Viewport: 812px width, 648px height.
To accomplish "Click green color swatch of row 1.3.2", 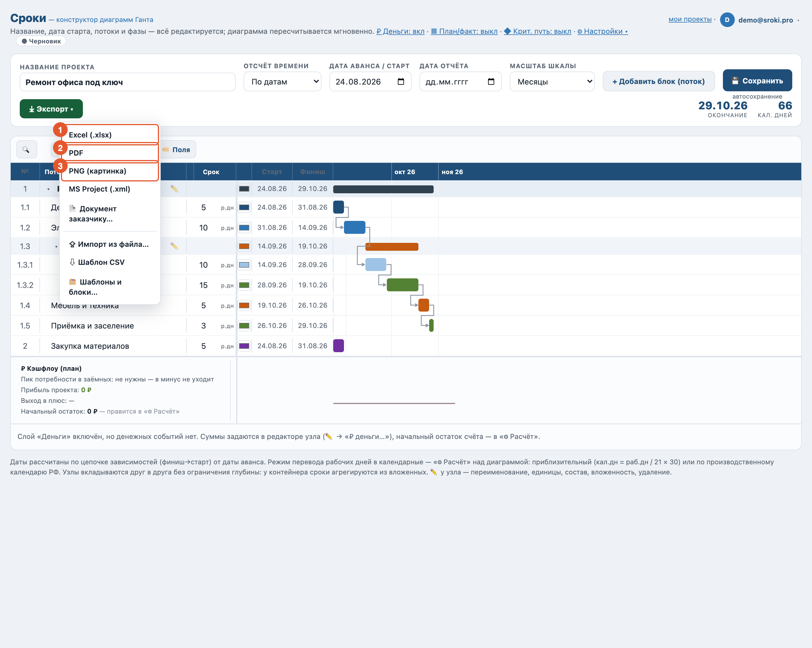I will tap(244, 285).
